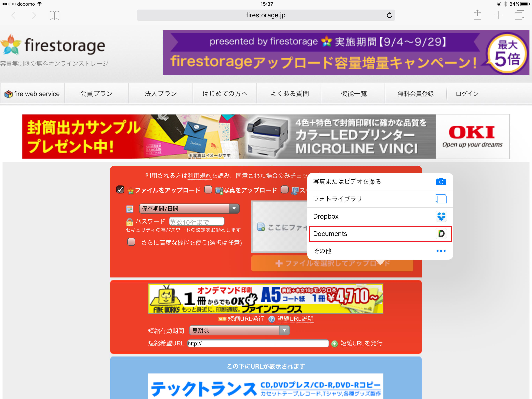Tap the Dropbox logo icon

[x=441, y=216]
